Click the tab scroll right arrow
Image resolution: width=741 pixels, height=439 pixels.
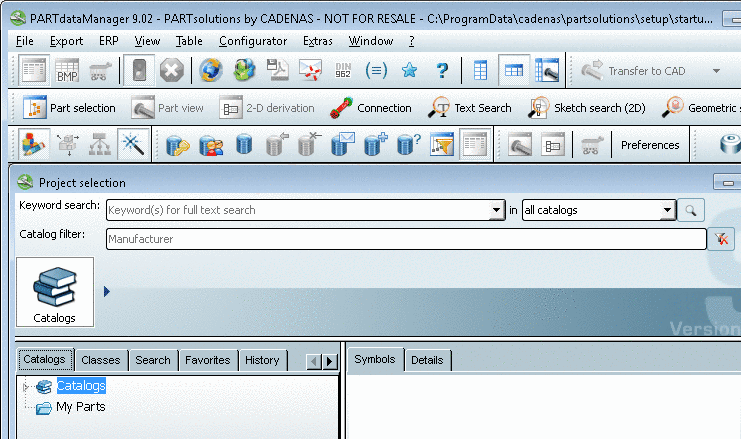click(330, 362)
